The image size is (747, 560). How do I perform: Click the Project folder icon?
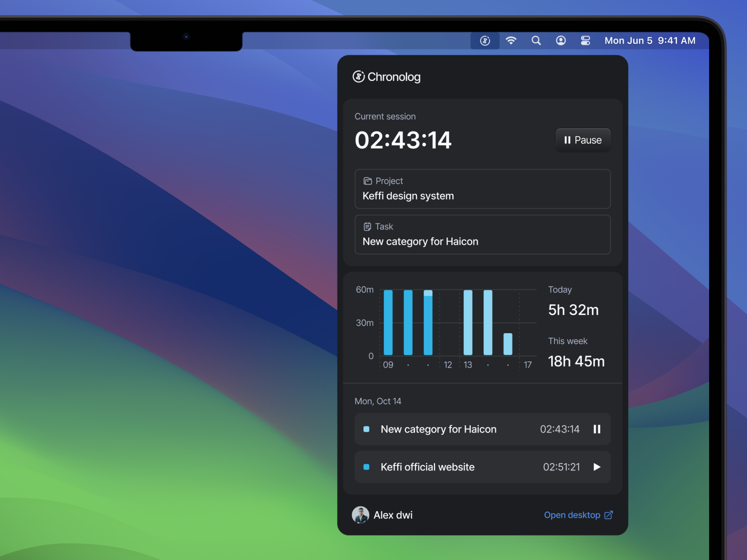click(367, 181)
